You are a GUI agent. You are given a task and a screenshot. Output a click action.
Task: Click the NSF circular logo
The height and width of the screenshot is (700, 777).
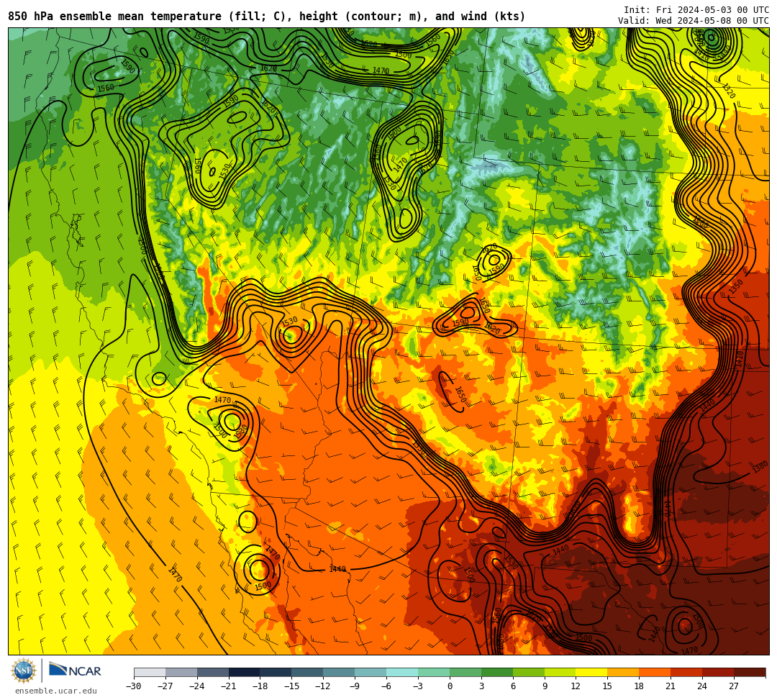23,671
